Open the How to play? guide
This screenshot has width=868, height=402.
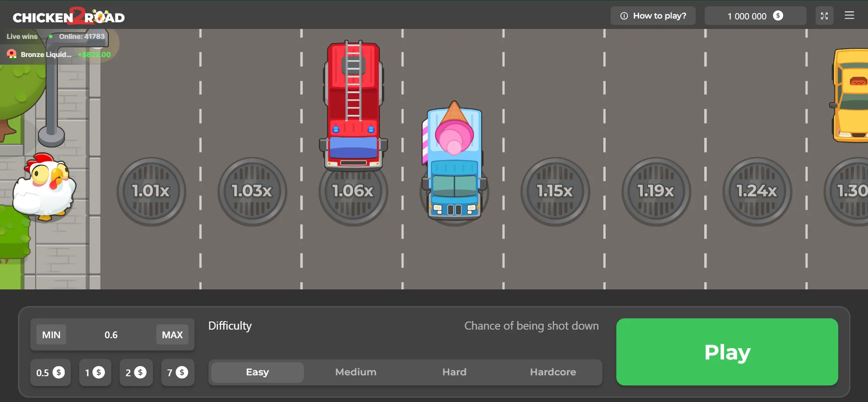653,16
